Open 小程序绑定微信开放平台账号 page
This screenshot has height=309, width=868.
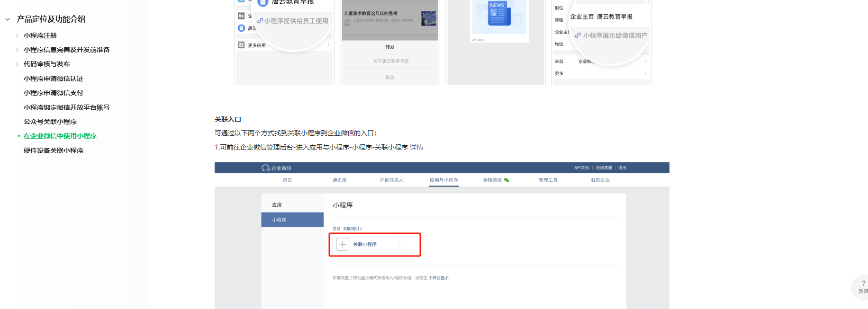[x=67, y=107]
